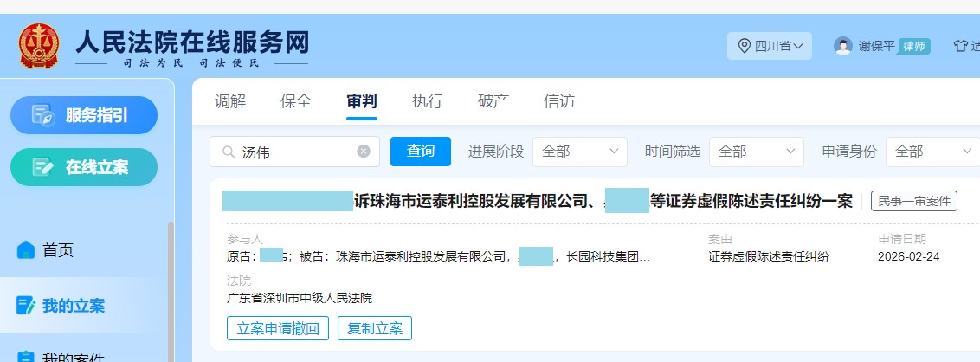The width and height of the screenshot is (980, 362).
Task: Click the home icon beside 首页
Action: (26, 250)
